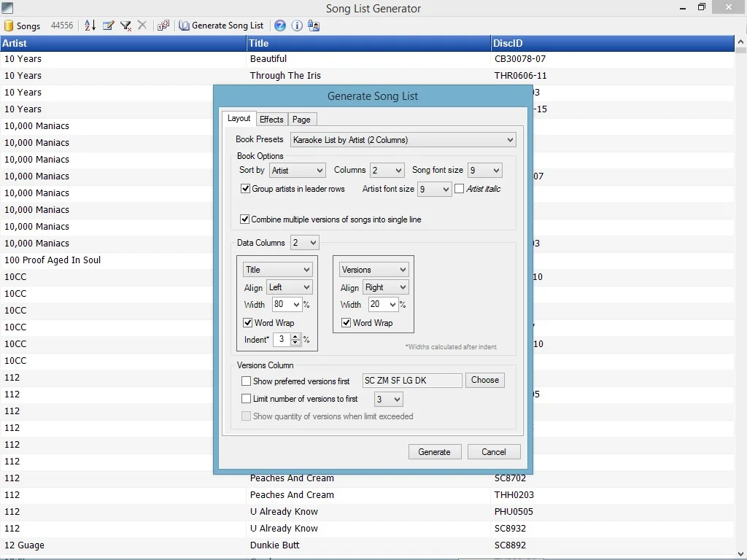747x560 pixels.
Task: Open help with the blue question mark icon
Action: click(280, 26)
